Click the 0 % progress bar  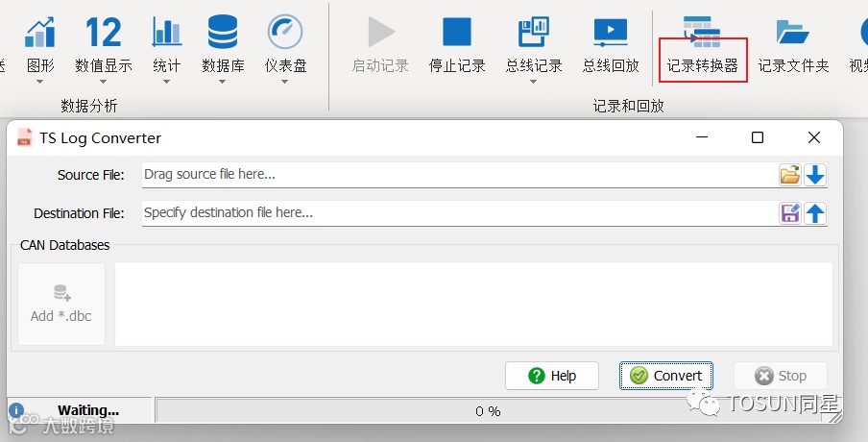pyautogui.click(x=488, y=411)
